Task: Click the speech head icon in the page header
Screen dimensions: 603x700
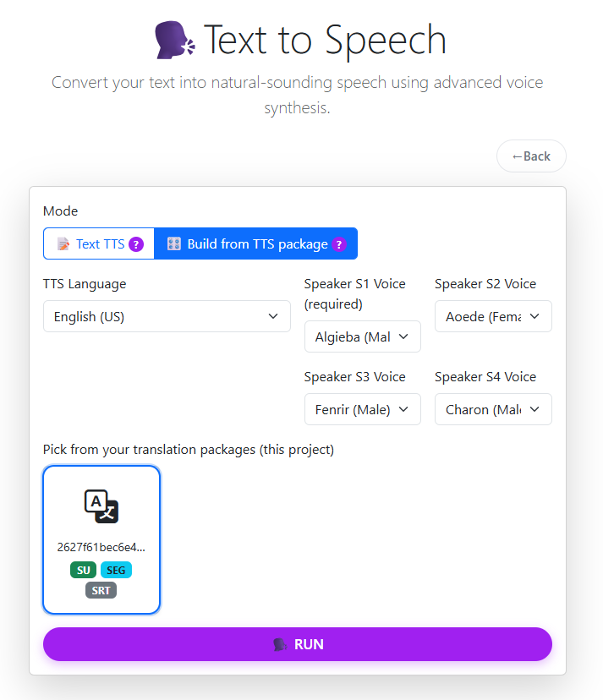Action: [175, 38]
